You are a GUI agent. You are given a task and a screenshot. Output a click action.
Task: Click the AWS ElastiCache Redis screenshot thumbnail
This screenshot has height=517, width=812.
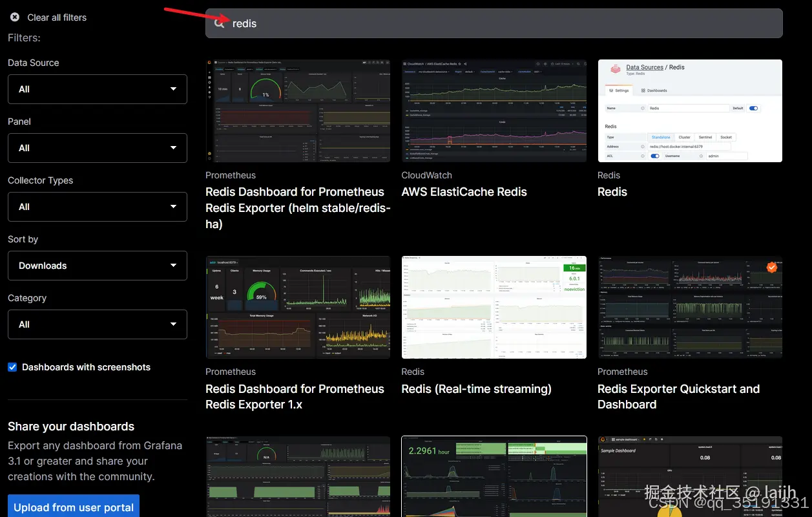[494, 111]
